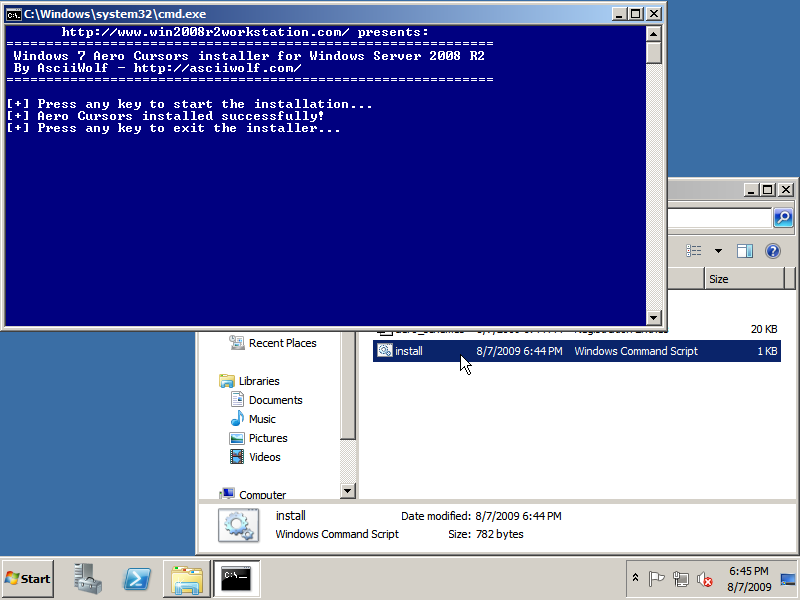Click the "20 KB" size cell
The width and height of the screenshot is (800, 600).
pyautogui.click(x=764, y=329)
